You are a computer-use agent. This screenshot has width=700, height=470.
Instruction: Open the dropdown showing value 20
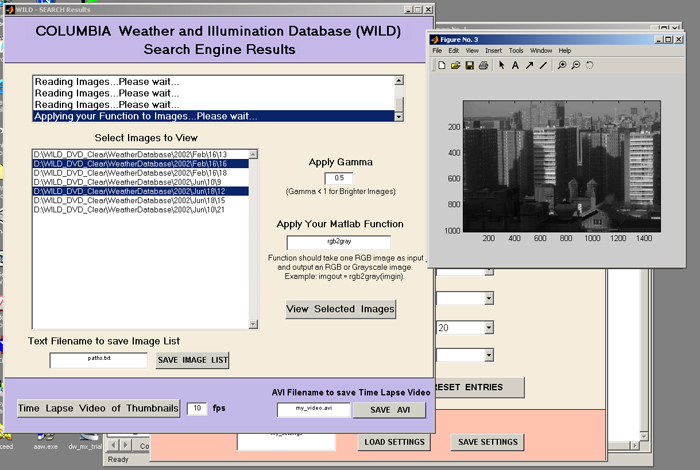click(x=489, y=326)
